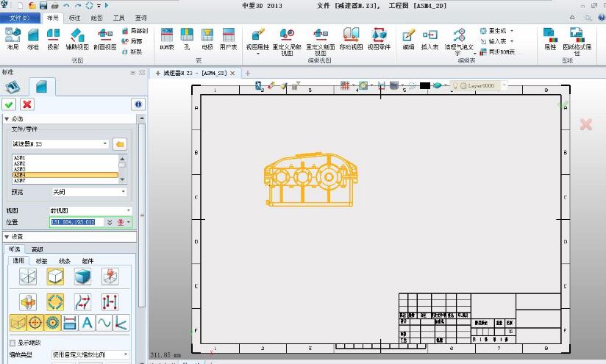Viewport: 606px width, 364px height.
Task: Open the 文件 file menu
Action: coord(20,18)
